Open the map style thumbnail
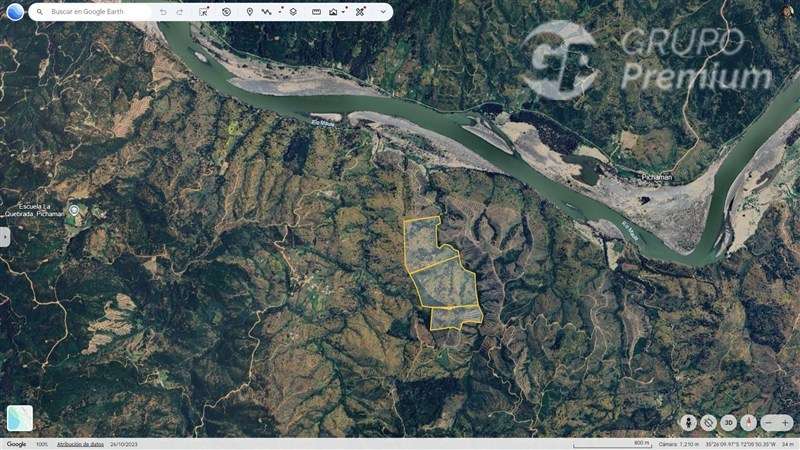Screen dimensions: 800x450 point(20,418)
